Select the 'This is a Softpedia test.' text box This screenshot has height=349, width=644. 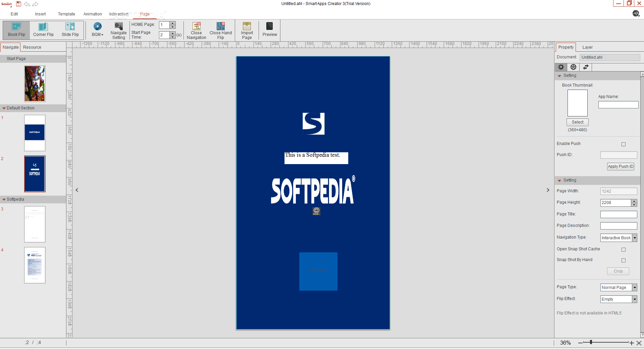coord(316,158)
